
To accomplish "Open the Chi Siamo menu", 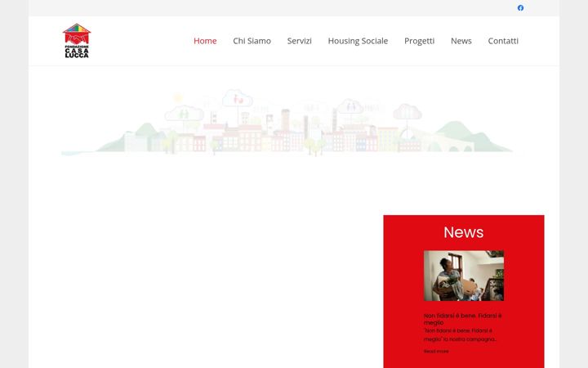I will [x=252, y=41].
